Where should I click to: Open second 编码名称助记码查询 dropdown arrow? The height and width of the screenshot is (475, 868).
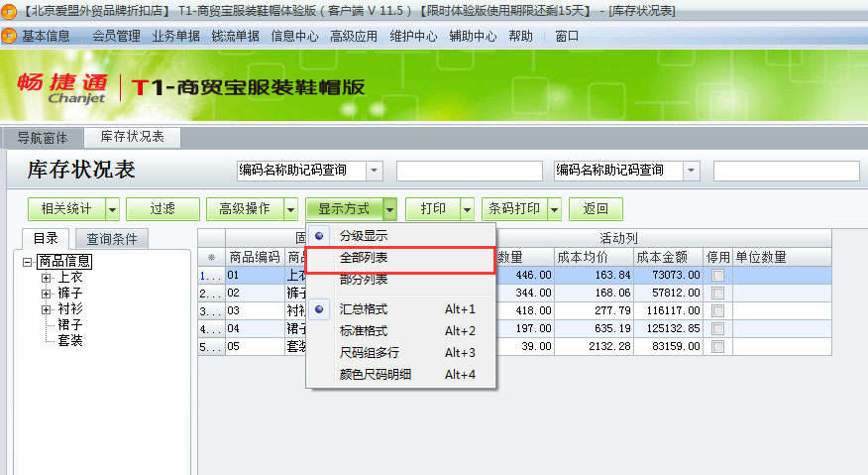(691, 171)
